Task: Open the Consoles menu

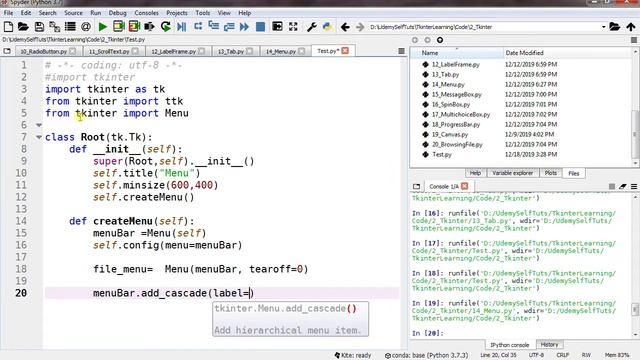Action: tap(146, 13)
